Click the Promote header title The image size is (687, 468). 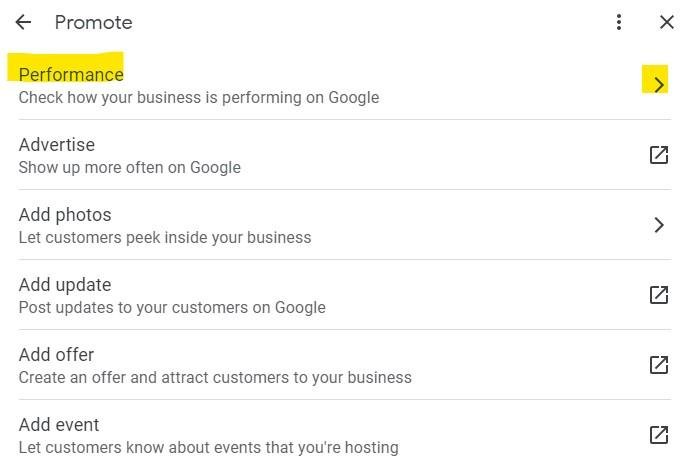(93, 22)
